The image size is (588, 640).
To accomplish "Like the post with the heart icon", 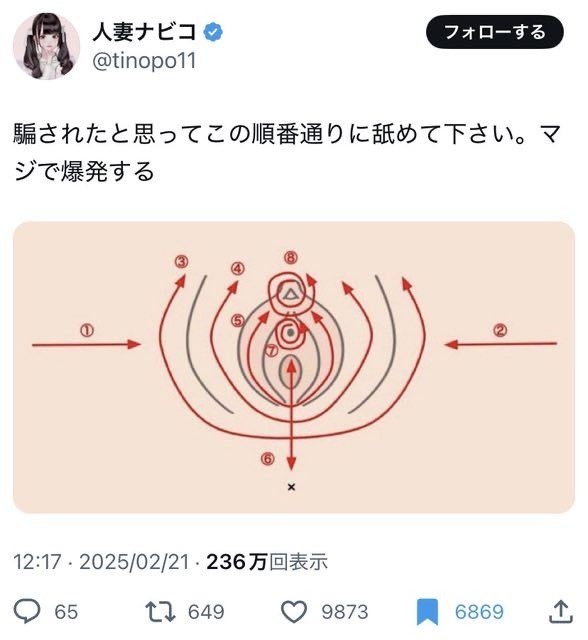I will coord(294,611).
